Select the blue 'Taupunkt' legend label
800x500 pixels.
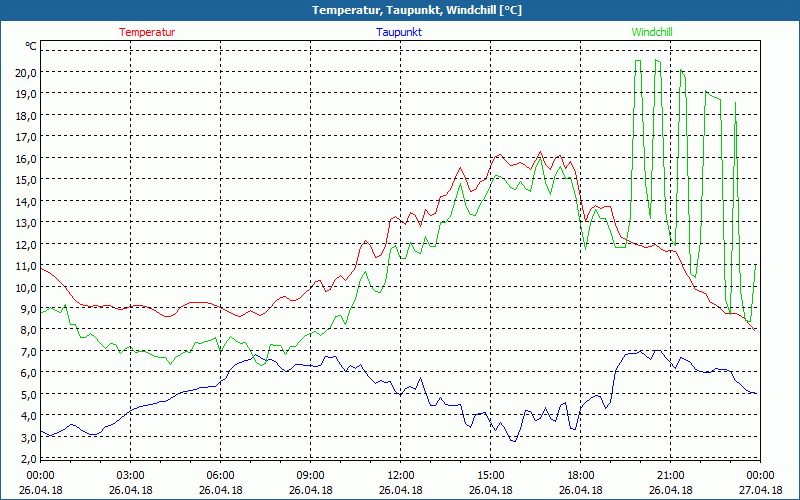(399, 32)
